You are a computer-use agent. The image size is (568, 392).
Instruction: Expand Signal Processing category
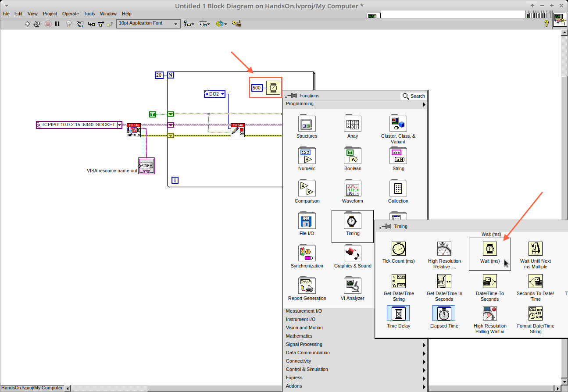click(x=355, y=345)
